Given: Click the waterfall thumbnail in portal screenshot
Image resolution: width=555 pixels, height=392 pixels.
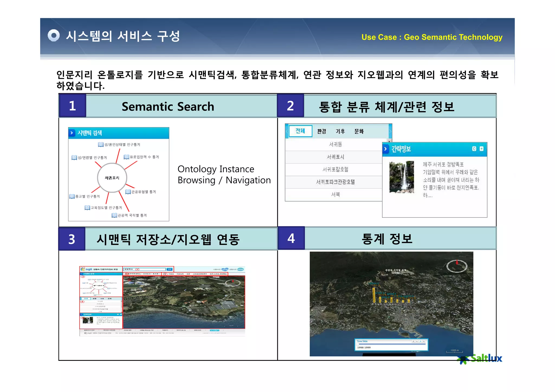Looking at the screenshot, I should [88, 320].
